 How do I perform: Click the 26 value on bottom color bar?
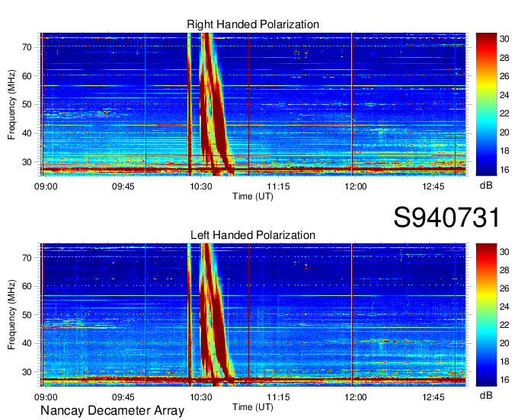[x=504, y=288]
